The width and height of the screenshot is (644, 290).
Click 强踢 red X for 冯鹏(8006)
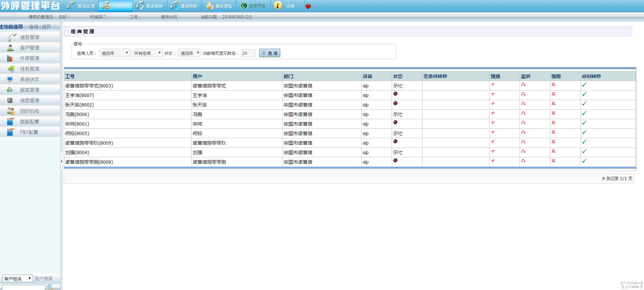tap(553, 113)
